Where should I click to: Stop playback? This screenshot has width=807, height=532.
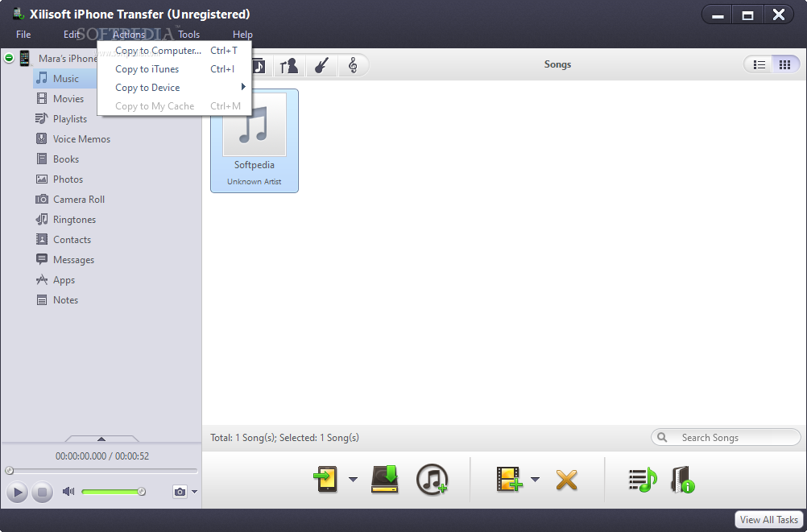click(x=42, y=493)
